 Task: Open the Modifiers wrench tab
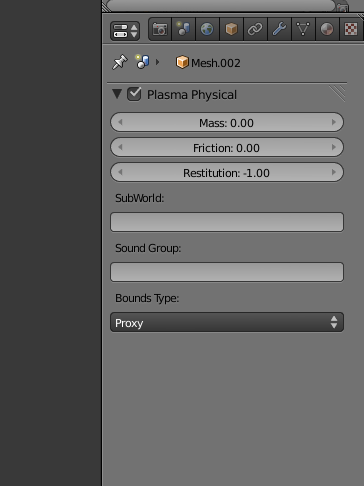279,29
